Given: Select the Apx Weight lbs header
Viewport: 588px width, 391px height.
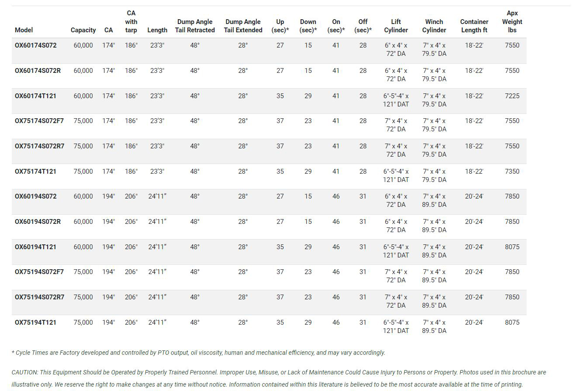Looking at the screenshot, I should [512, 22].
